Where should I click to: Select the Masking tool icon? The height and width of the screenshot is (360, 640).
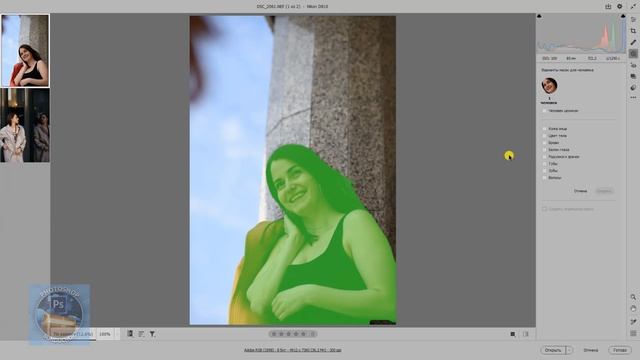633,53
